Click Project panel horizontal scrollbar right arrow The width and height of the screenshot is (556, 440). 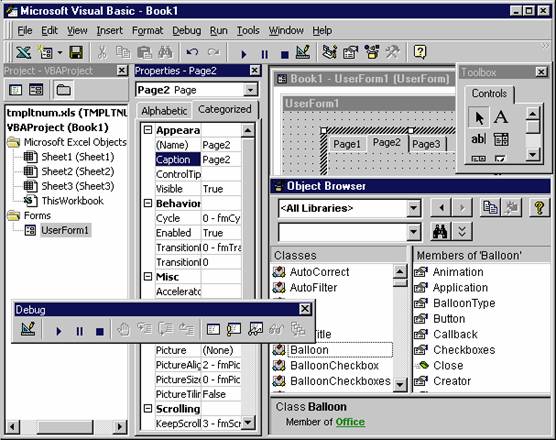click(120, 426)
